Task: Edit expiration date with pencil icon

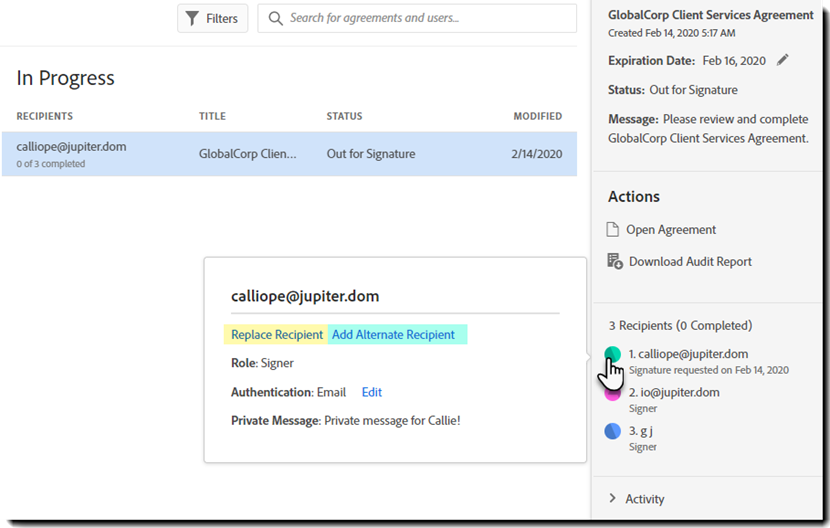Action: click(x=783, y=60)
